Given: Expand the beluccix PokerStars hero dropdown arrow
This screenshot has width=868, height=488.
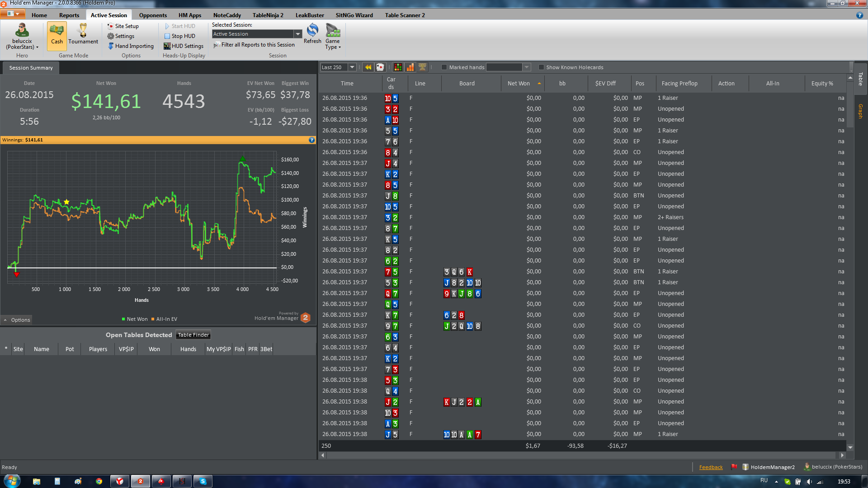Looking at the screenshot, I should coord(37,47).
